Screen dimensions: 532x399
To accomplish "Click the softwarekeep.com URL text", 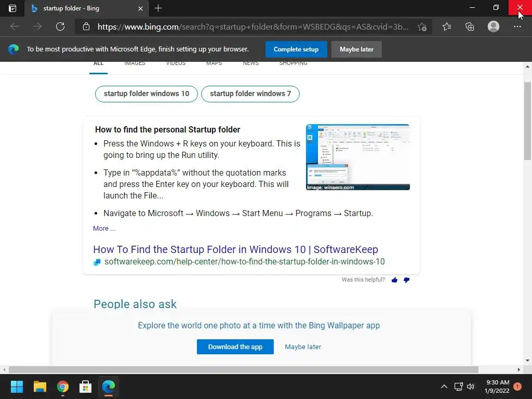I will [x=245, y=262].
